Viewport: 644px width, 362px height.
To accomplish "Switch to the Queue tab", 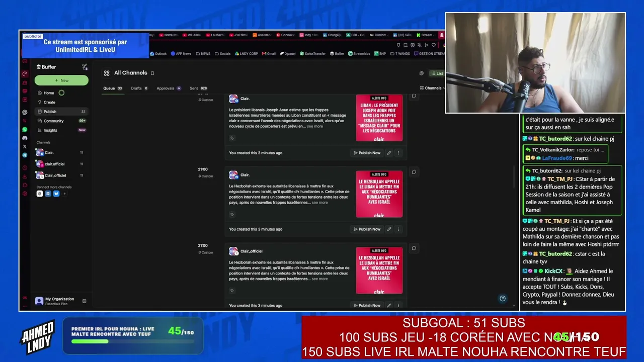I will click(113, 88).
